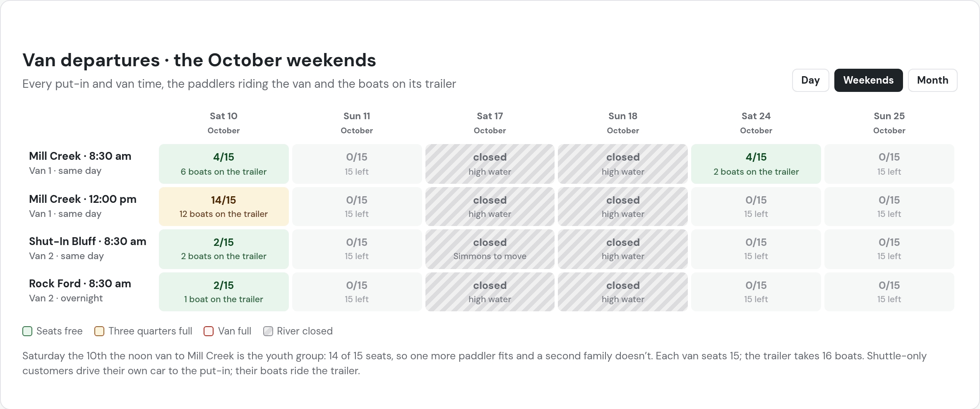
Task: Switch to the Month view
Action: 932,80
